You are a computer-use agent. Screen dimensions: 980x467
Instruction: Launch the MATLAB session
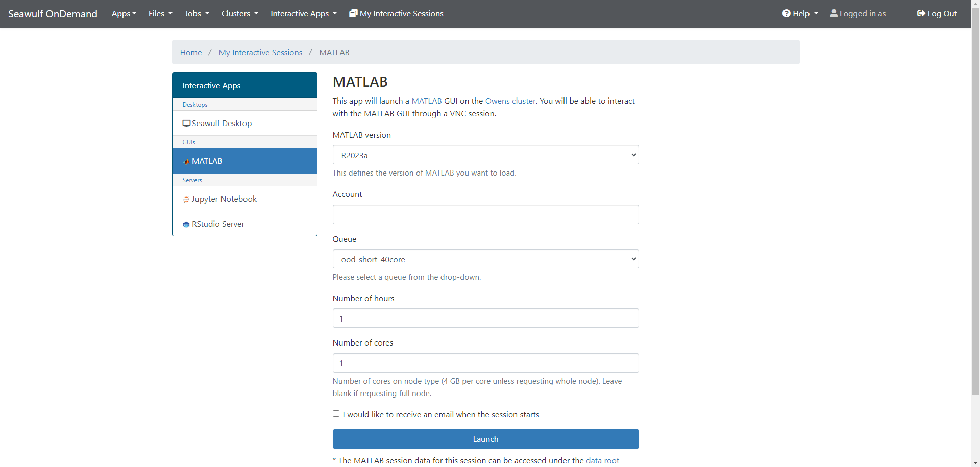click(x=485, y=439)
